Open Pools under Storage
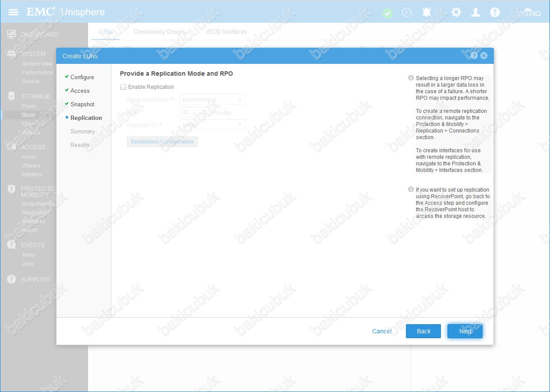Viewport: 550px width, 392px height. pos(29,106)
